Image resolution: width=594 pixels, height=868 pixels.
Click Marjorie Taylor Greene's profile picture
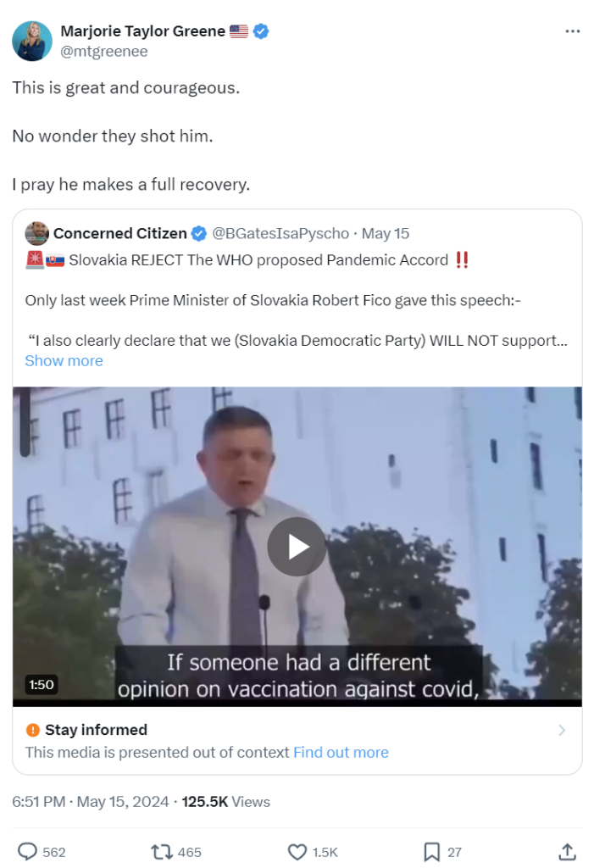32,41
